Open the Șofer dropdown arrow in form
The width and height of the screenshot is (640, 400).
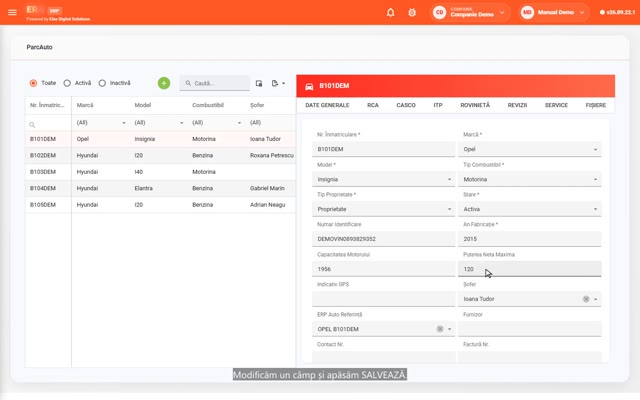point(596,299)
